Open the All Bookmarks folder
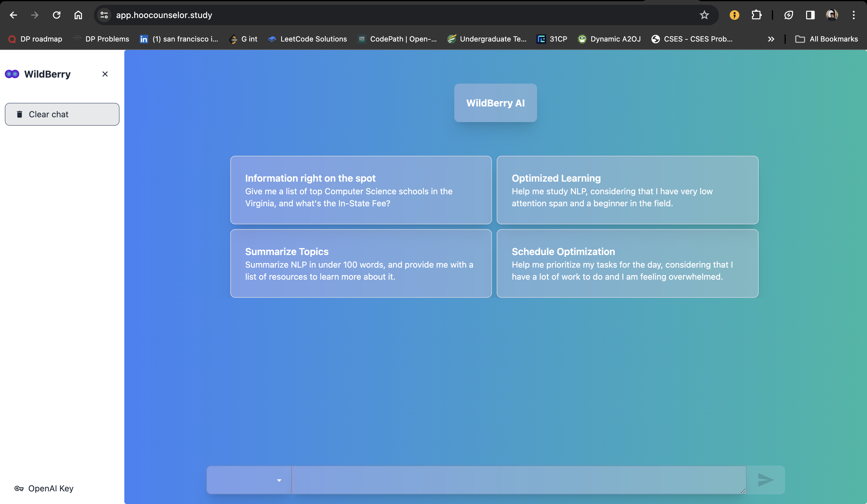 826,39
